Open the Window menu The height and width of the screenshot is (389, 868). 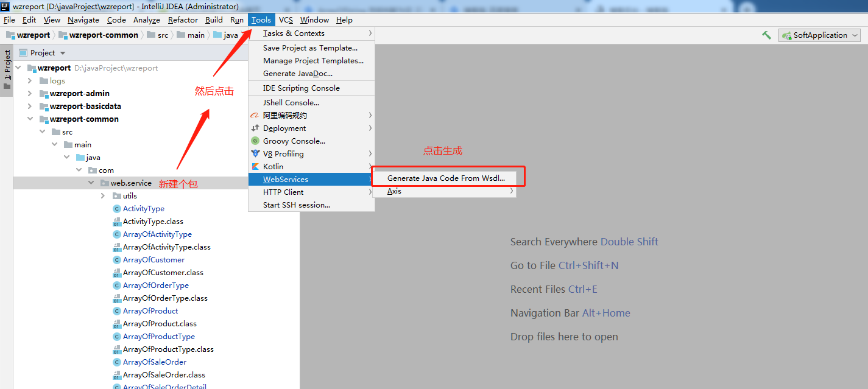[314, 20]
